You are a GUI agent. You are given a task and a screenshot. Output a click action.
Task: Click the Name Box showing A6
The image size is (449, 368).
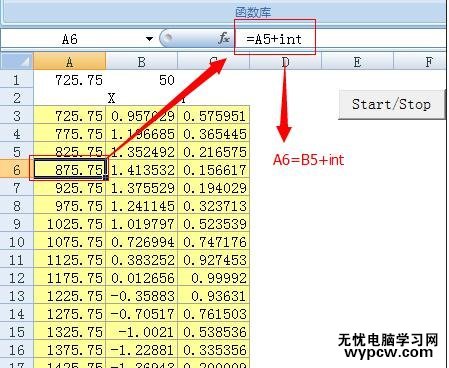pos(70,39)
